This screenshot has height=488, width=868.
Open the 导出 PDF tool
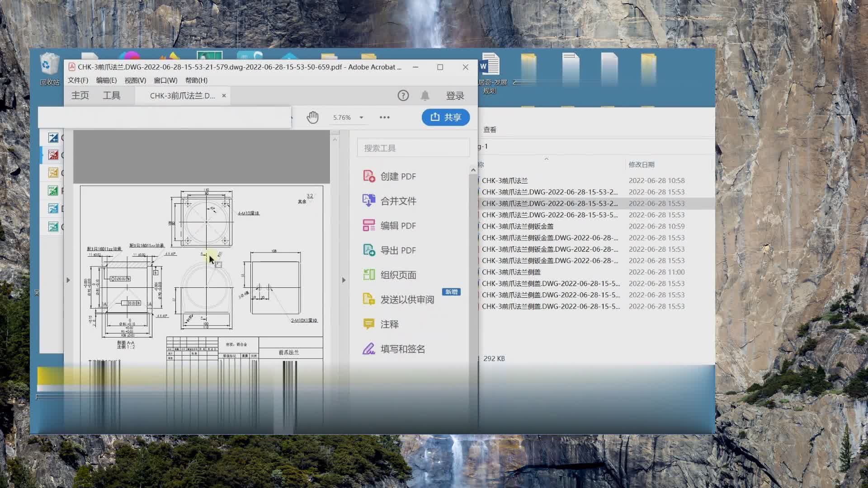coord(397,250)
